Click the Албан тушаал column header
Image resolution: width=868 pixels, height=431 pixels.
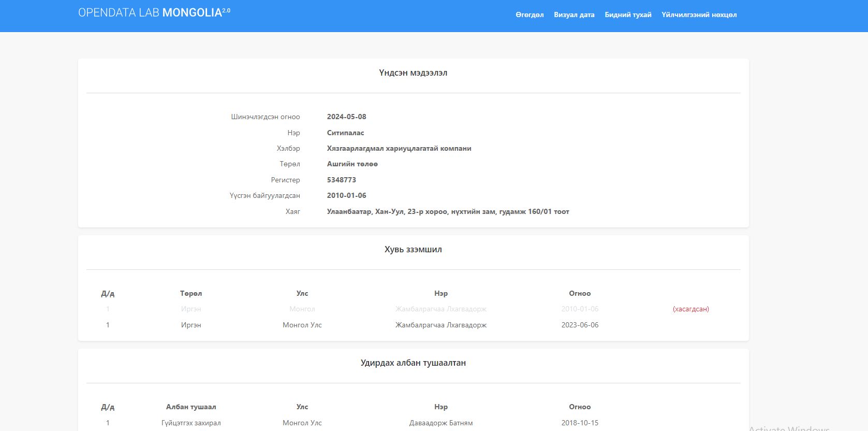191,407
